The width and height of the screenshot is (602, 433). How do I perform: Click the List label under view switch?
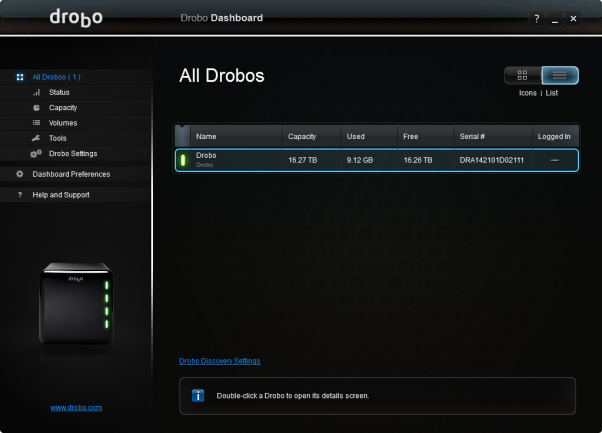pos(552,93)
